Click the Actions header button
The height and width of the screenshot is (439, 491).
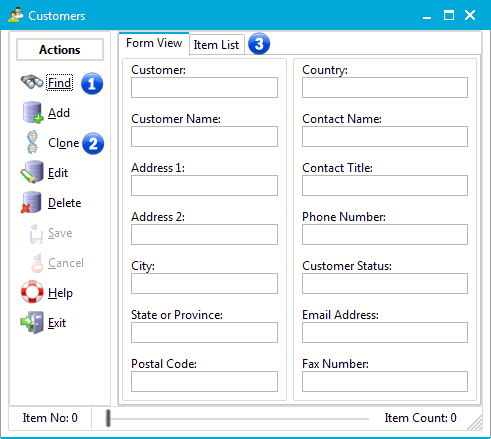(60, 50)
